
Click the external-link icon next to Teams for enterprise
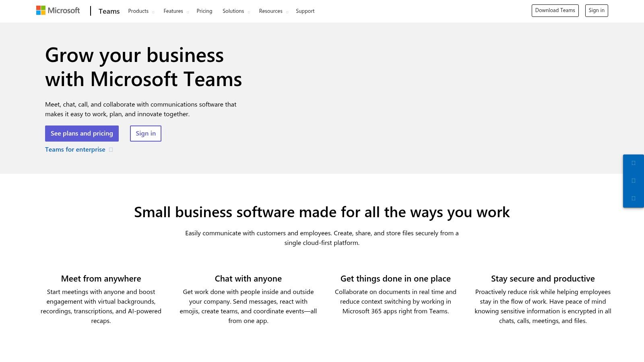110,149
